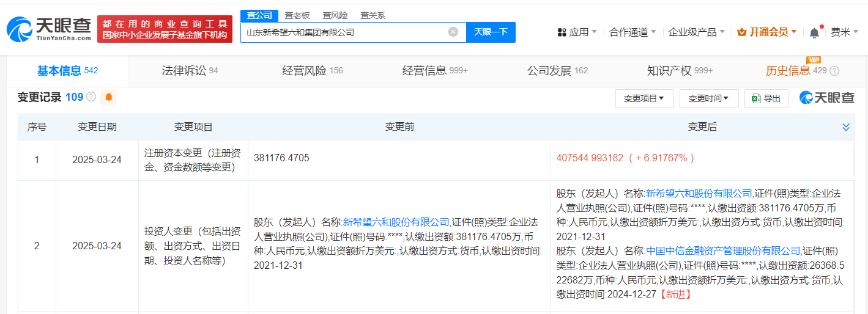Click the orange alert bell beside 变更记录
868x314 pixels.
tap(109, 97)
